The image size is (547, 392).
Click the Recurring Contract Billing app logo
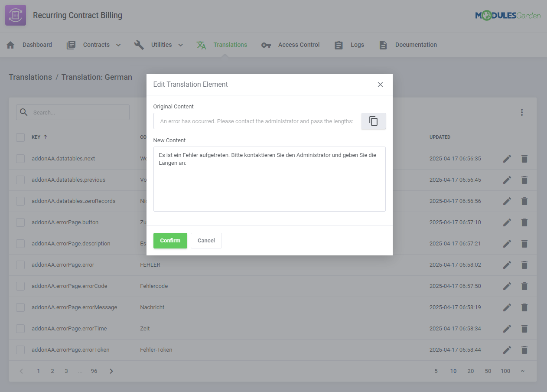[15, 15]
